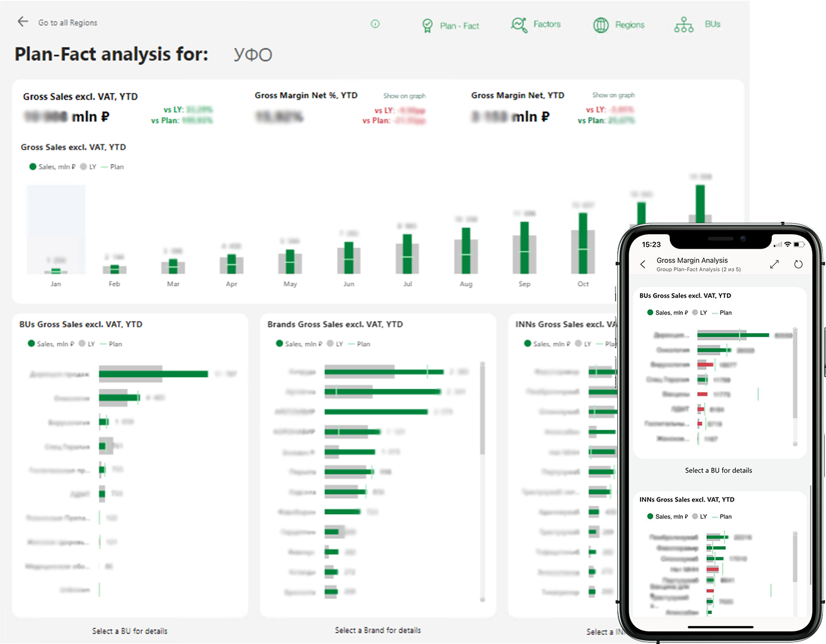Viewport: 826px width, 644px height.
Task: Expand phone report with the diagonal arrows icon
Action: point(774,264)
